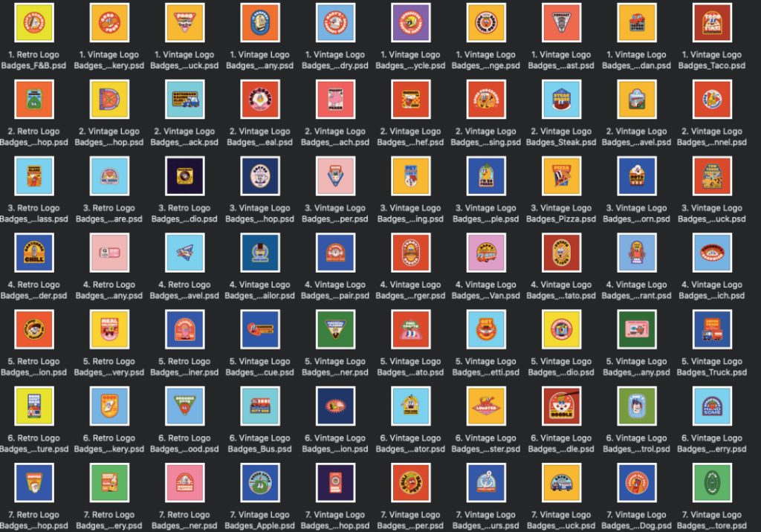
Task: Select the Badges_Pizza.psd file icon
Action: pyautogui.click(x=561, y=176)
